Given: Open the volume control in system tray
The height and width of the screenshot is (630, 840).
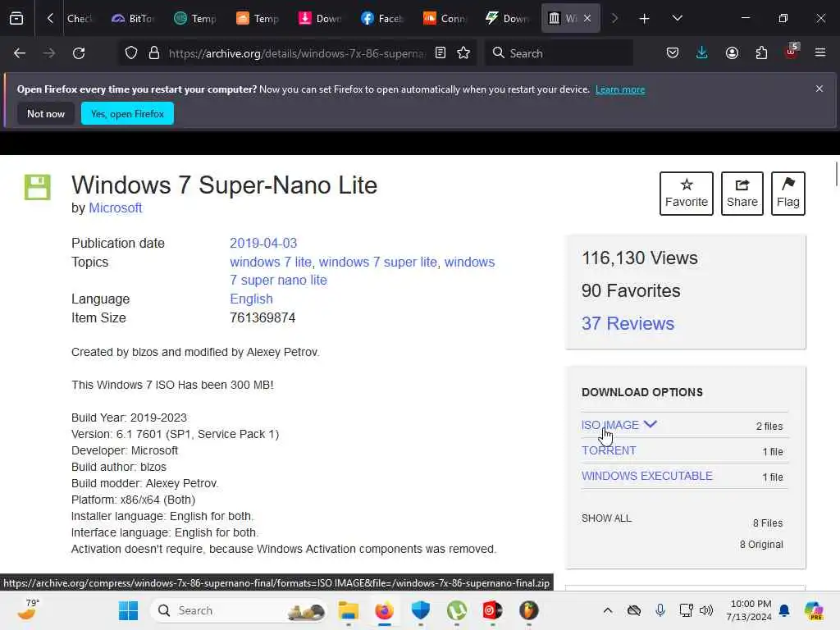Looking at the screenshot, I should pyautogui.click(x=706, y=610).
